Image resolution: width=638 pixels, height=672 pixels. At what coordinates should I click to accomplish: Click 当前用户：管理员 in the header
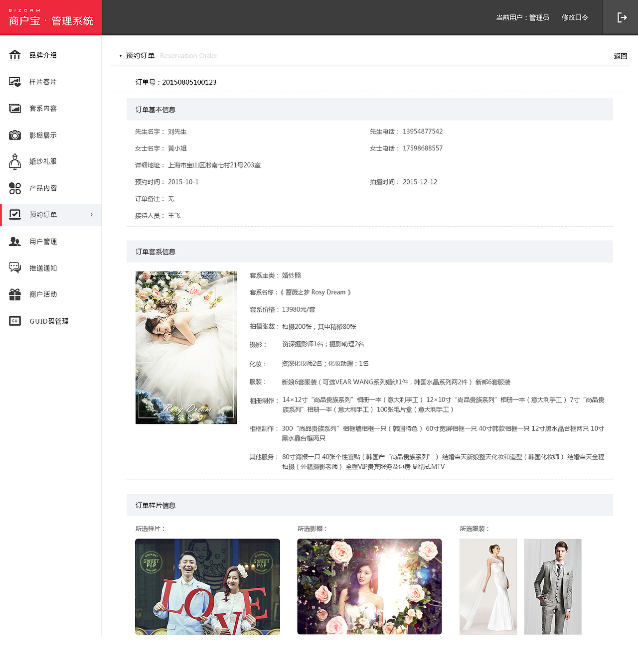click(522, 17)
